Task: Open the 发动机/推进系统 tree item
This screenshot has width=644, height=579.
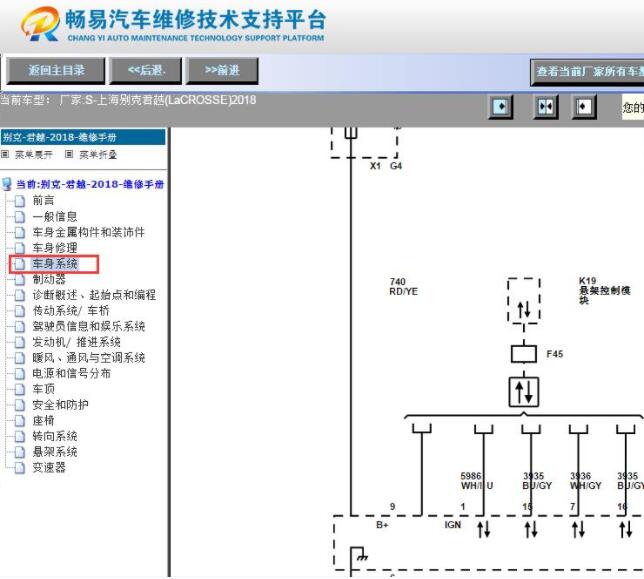Action: [x=76, y=342]
